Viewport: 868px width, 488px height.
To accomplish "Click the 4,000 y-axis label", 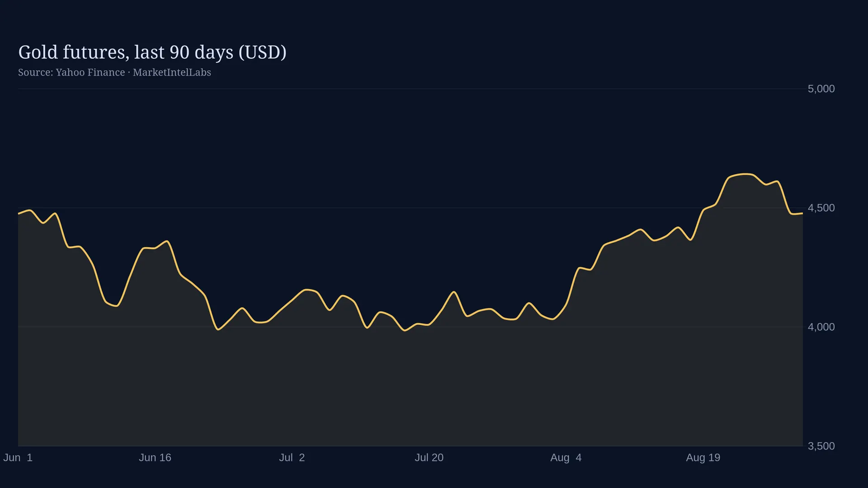I will click(x=821, y=327).
